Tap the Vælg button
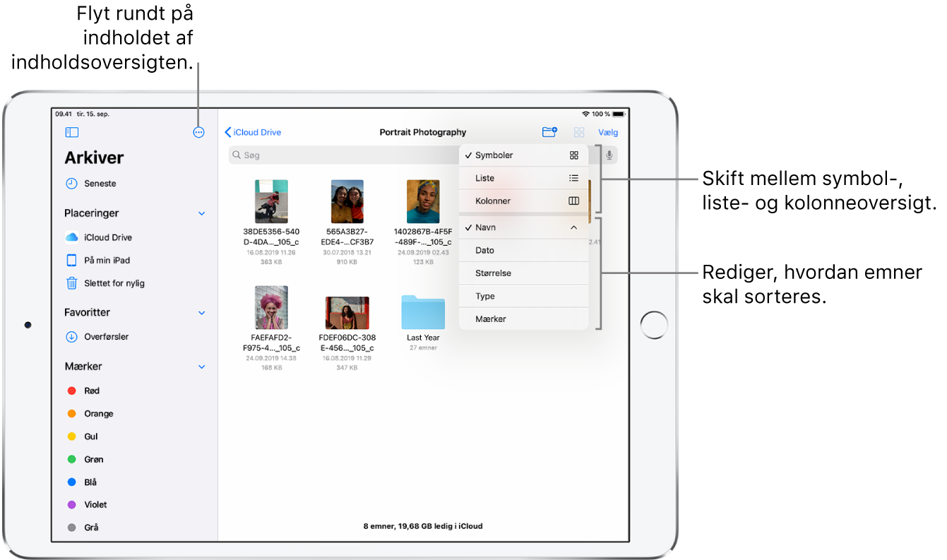The height and width of the screenshot is (560, 947). pos(608,132)
